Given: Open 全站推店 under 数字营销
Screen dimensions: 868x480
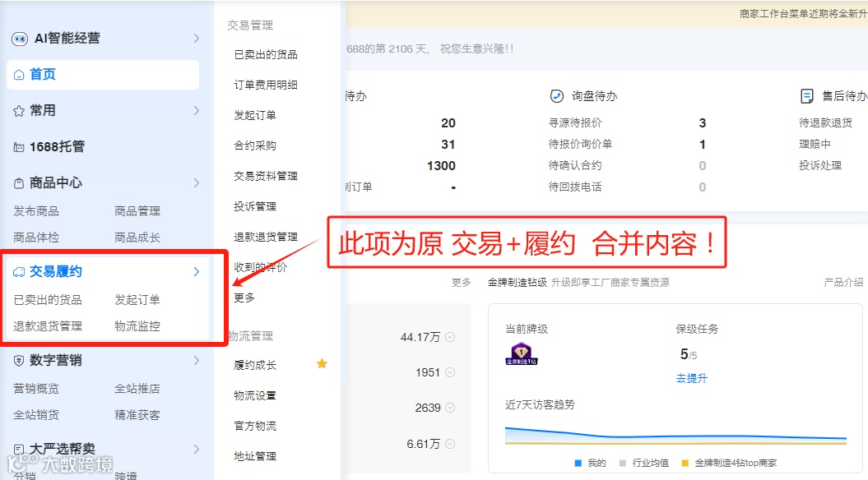Looking at the screenshot, I should [137, 389].
